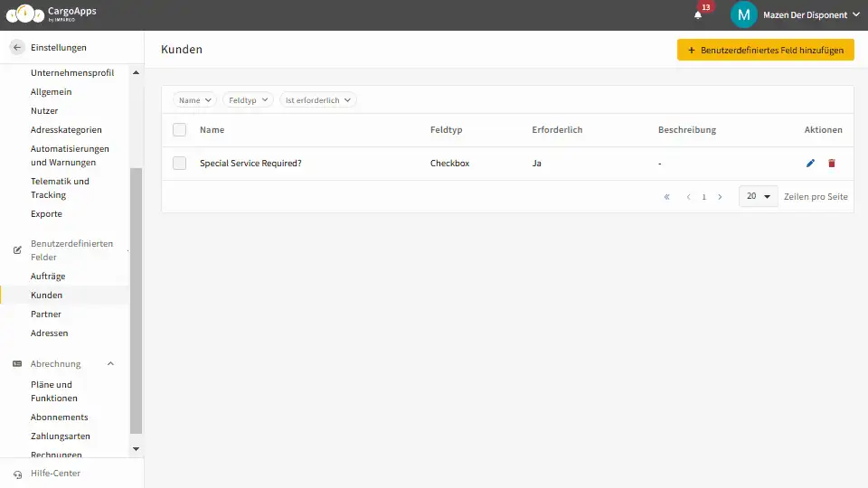Click the Abrechnung section label
868x488 pixels.
[55, 364]
